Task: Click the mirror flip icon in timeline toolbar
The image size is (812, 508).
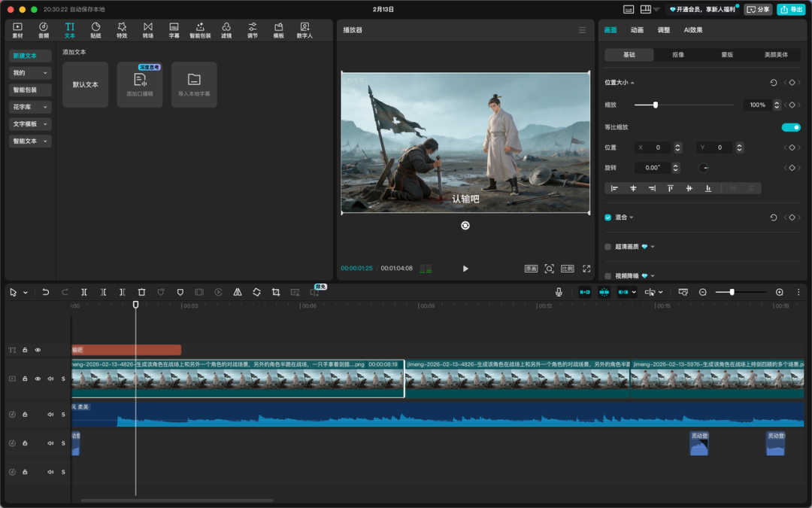Action: tap(238, 292)
